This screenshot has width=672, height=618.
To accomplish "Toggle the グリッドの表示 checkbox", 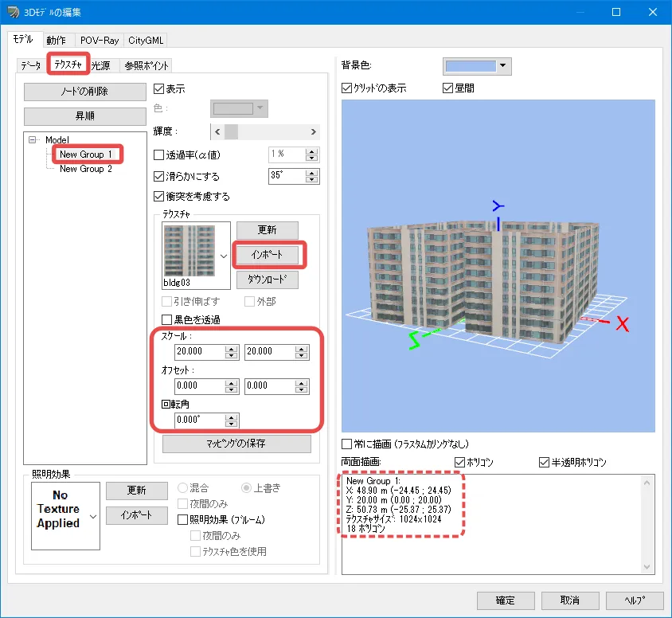I will (x=346, y=88).
